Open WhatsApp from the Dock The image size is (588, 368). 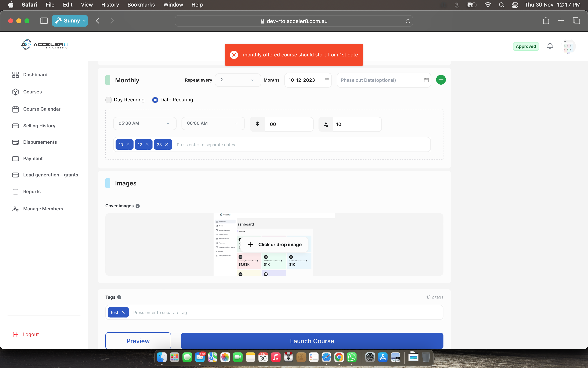(352, 357)
